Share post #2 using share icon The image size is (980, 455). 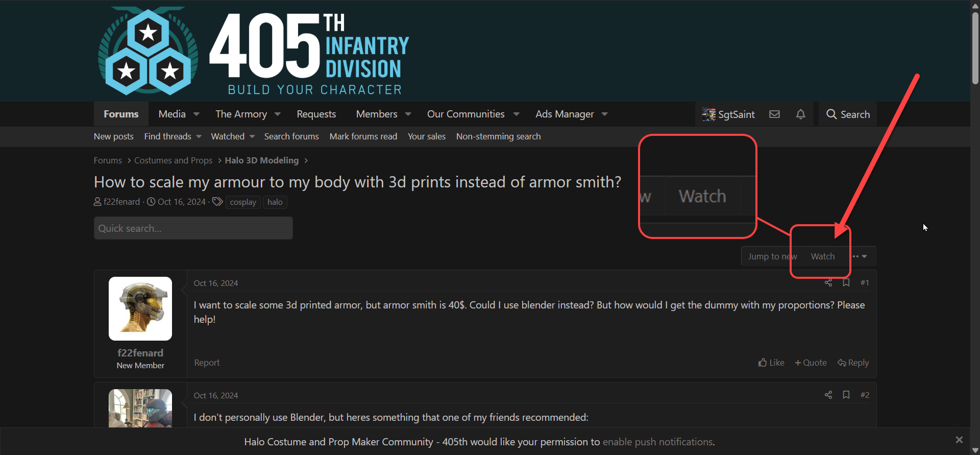[x=828, y=395]
